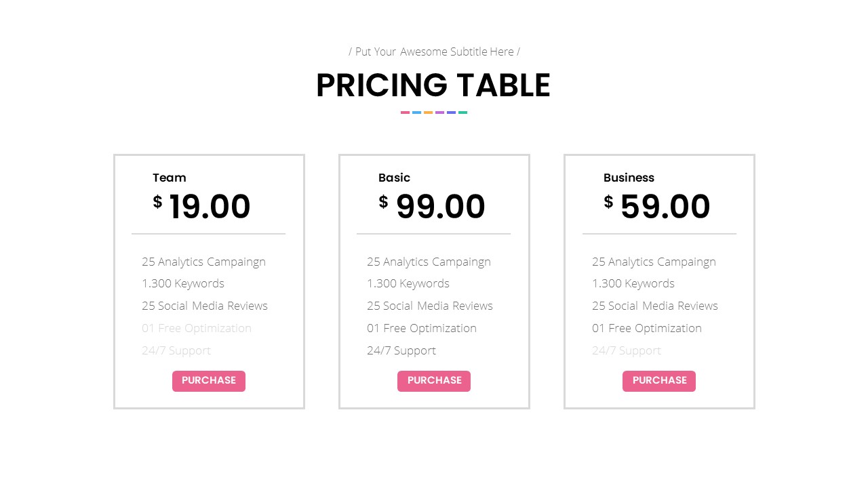Select the blue dash below the heading
The height and width of the screenshot is (488, 868).
(416, 113)
